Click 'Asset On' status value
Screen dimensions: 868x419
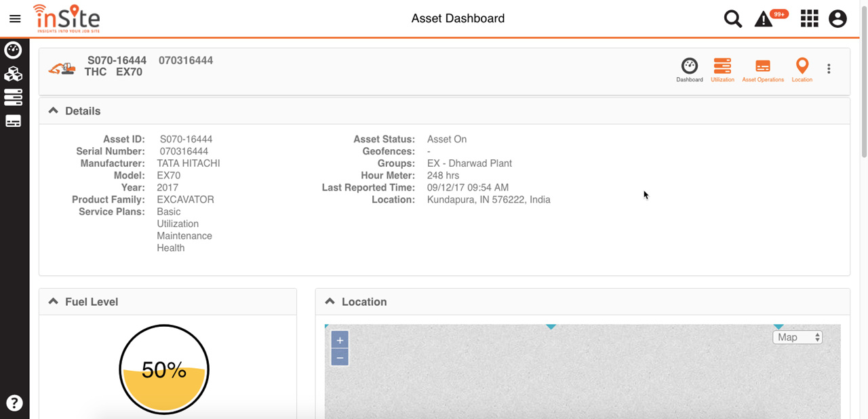(x=447, y=139)
